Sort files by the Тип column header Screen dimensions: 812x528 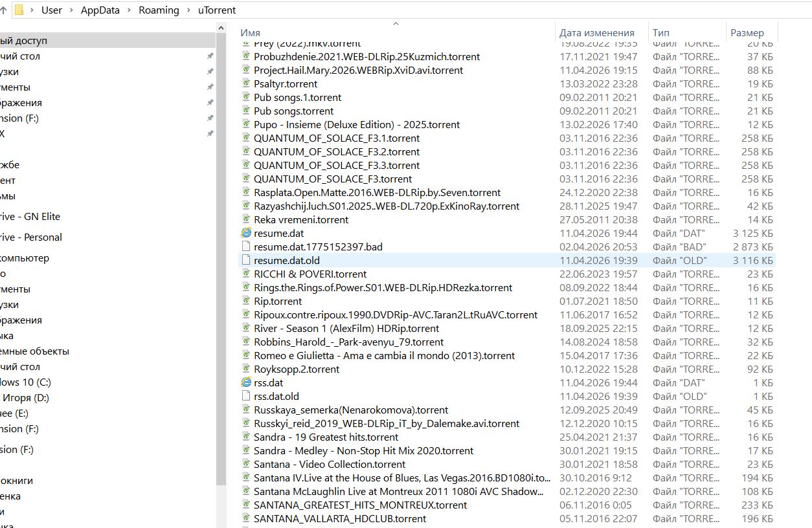[x=661, y=33]
